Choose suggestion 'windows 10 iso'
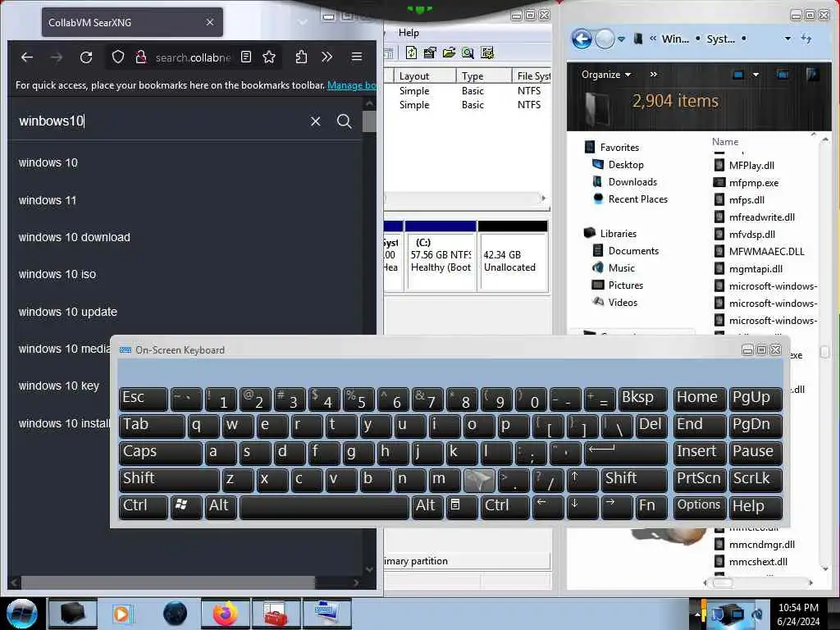840x630 pixels. point(57,274)
